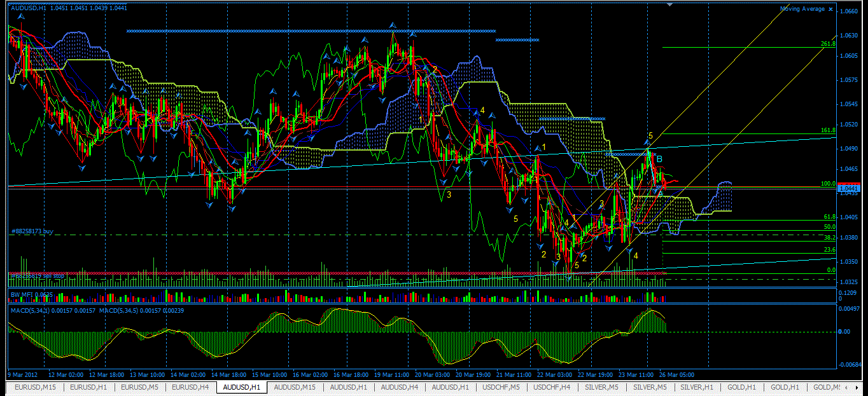Click the chart shift triangle marker at top
The height and width of the screenshot is (396, 868).
[669, 4]
